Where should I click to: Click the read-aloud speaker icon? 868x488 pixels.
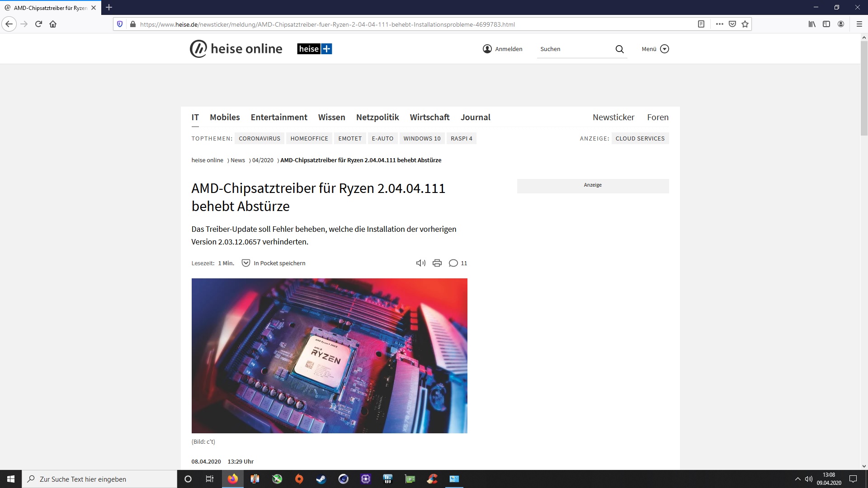point(420,263)
